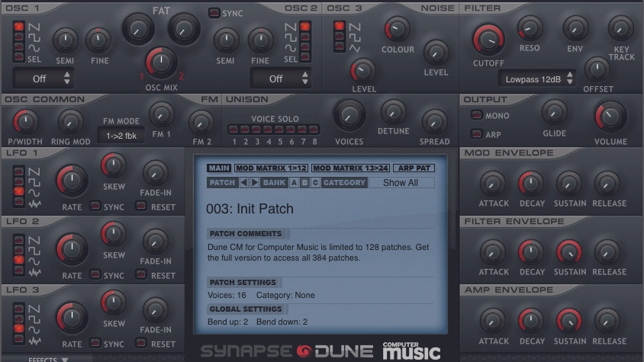Toggle LFO 3 SYNC
The height and width of the screenshot is (362, 644).
pos(95,343)
